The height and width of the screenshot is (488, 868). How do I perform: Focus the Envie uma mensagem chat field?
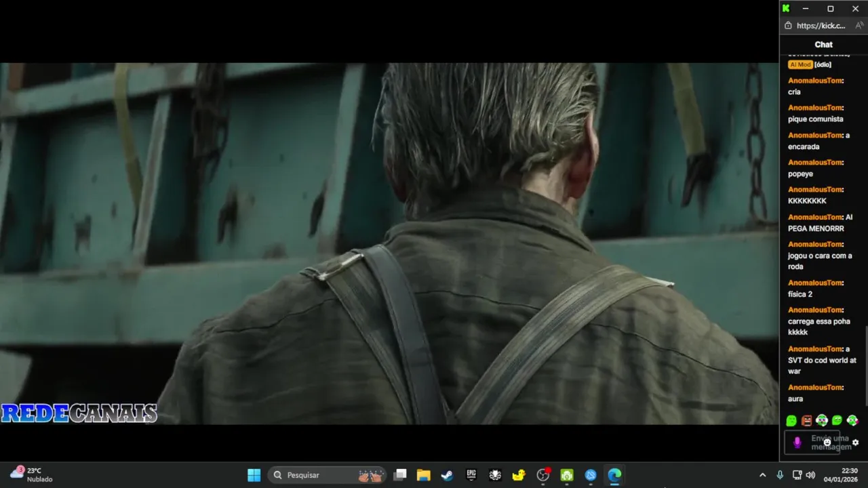(812, 443)
